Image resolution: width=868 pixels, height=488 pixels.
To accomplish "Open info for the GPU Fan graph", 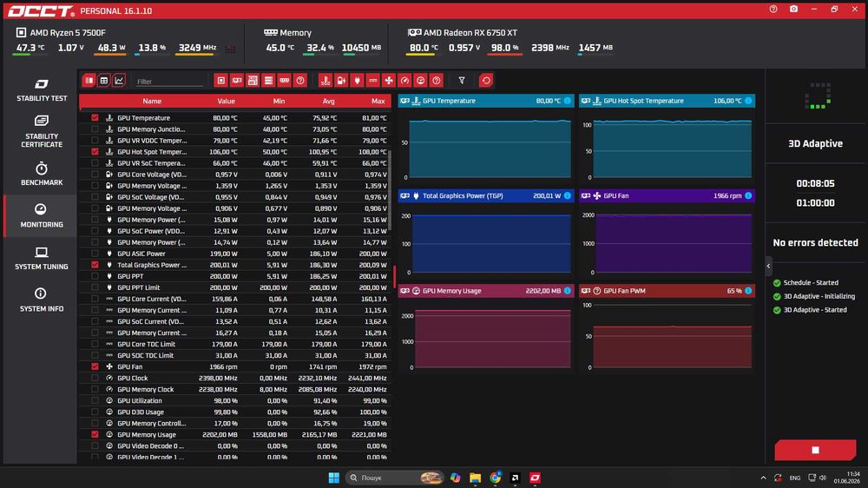I will pyautogui.click(x=748, y=195).
